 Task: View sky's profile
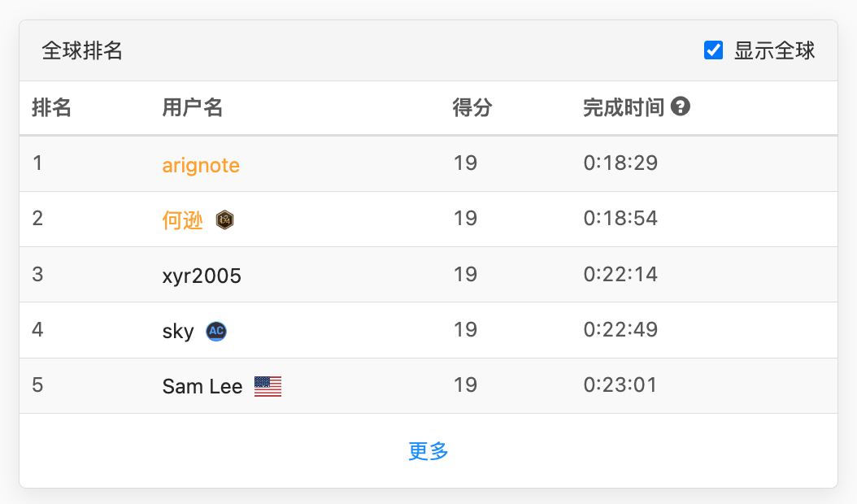click(x=176, y=331)
